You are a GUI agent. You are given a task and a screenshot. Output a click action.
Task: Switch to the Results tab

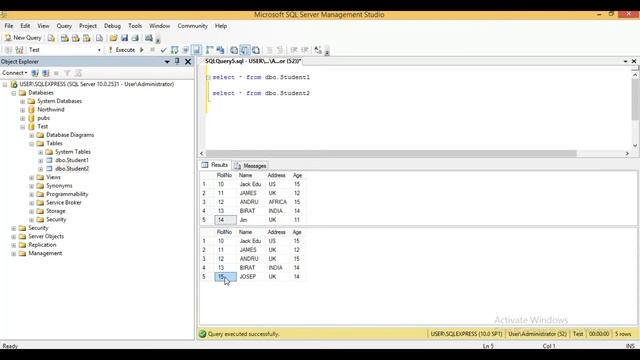point(215,165)
